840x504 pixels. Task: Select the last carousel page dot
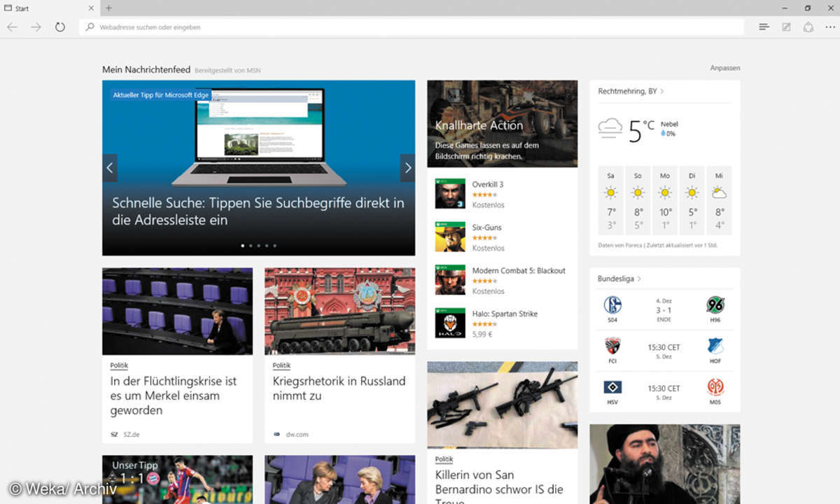click(x=274, y=246)
